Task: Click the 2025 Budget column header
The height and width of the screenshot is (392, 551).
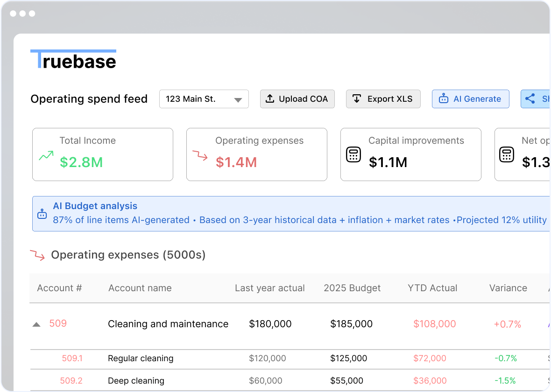Action: (x=352, y=288)
